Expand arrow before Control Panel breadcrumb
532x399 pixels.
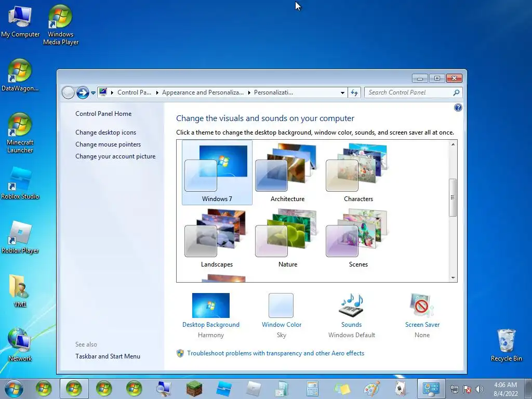click(112, 92)
